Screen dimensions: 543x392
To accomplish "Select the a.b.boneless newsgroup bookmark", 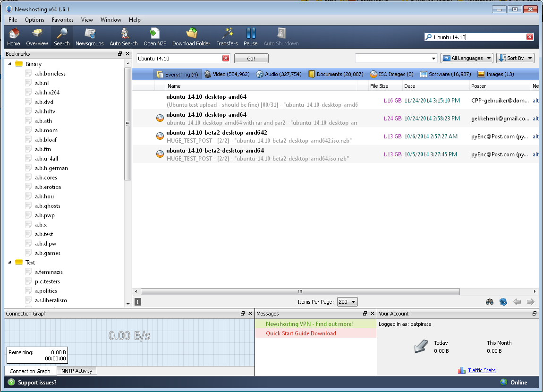I will (50, 73).
